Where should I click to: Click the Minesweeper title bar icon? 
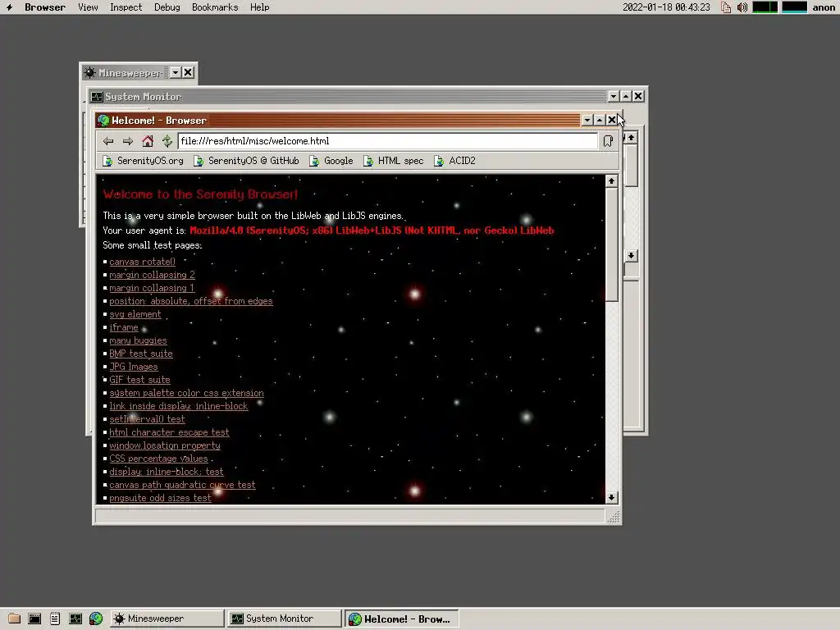coord(90,72)
